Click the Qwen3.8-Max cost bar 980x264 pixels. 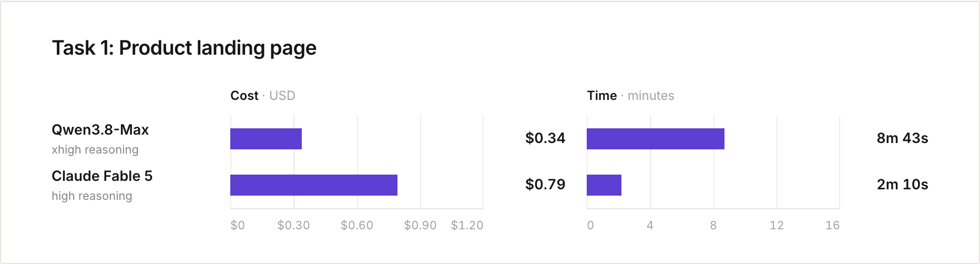[266, 139]
